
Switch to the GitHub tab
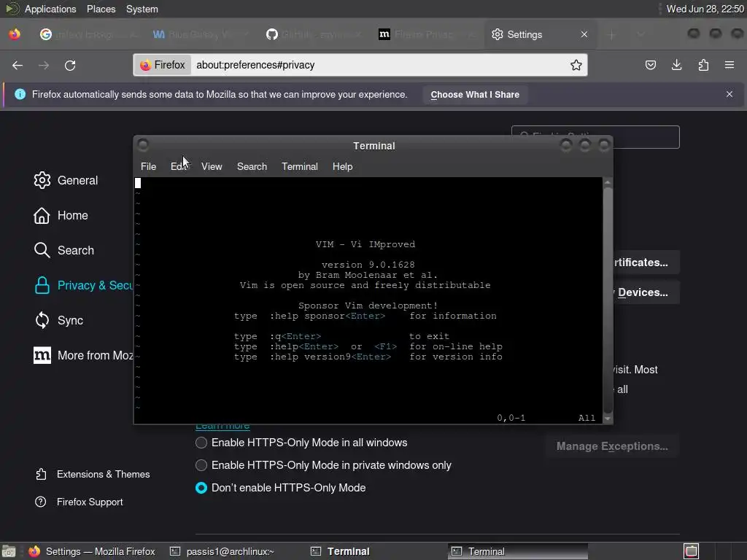[314, 34]
